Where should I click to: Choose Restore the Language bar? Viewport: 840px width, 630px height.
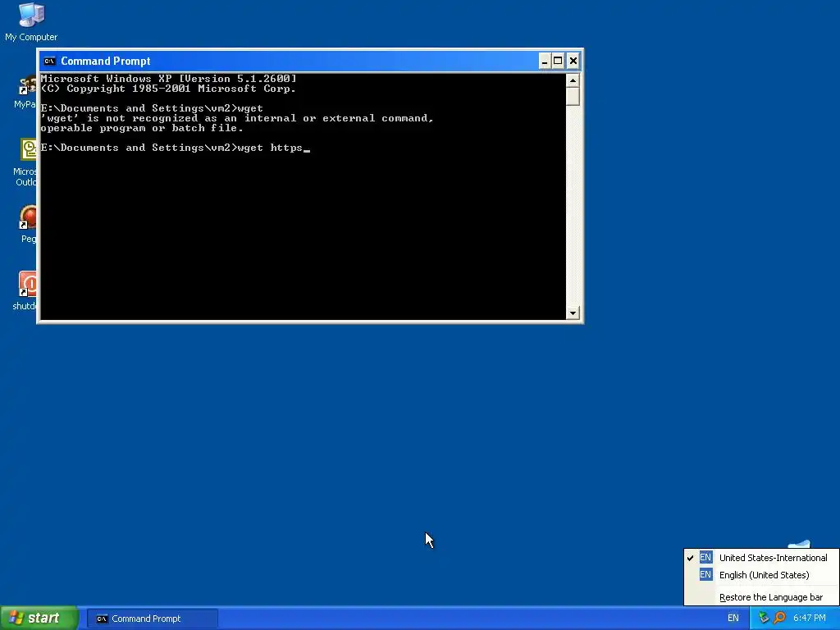(x=761, y=597)
